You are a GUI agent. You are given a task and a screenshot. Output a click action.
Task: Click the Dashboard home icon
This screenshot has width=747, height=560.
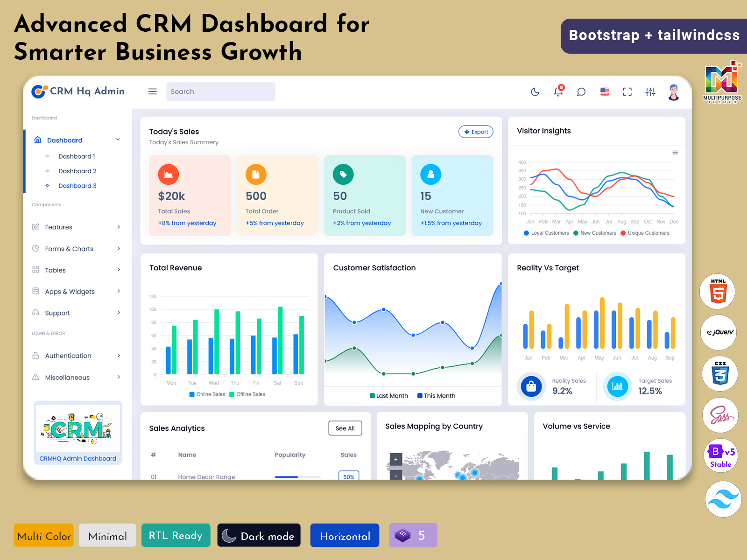pos(38,140)
